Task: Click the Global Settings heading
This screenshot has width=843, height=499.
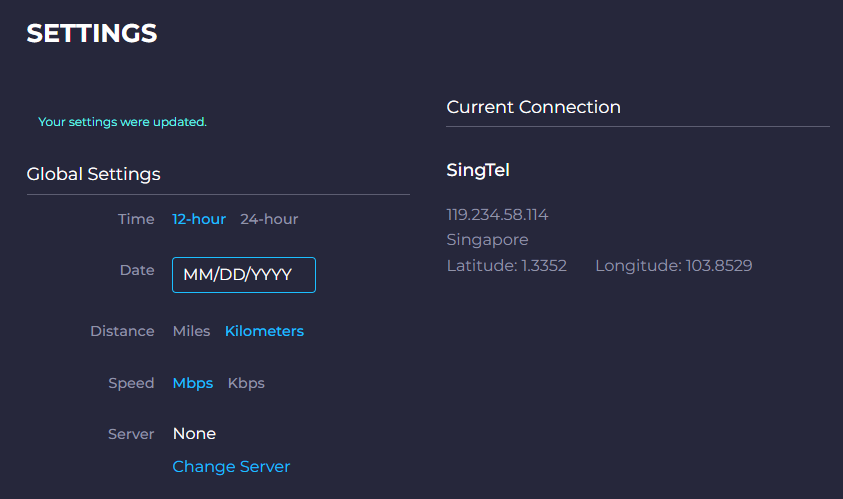Action: coord(93,174)
